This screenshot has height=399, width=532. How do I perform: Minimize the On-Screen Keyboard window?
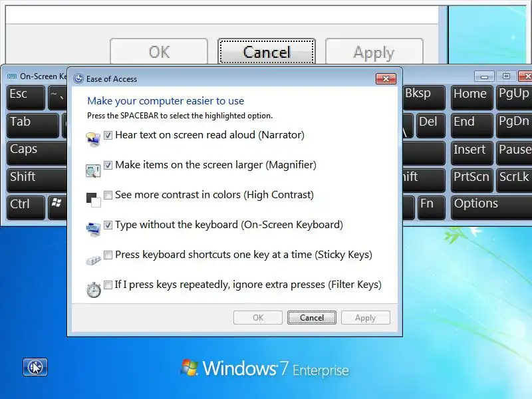click(484, 76)
